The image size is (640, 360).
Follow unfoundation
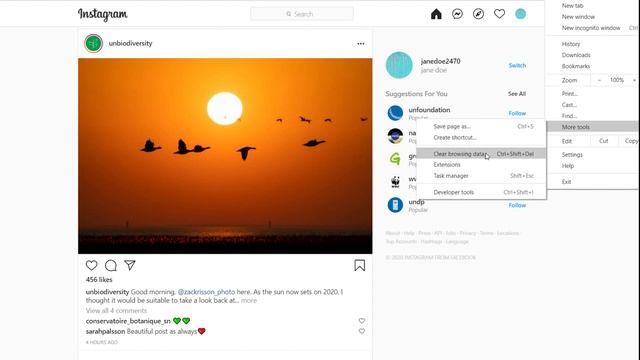pyautogui.click(x=517, y=113)
